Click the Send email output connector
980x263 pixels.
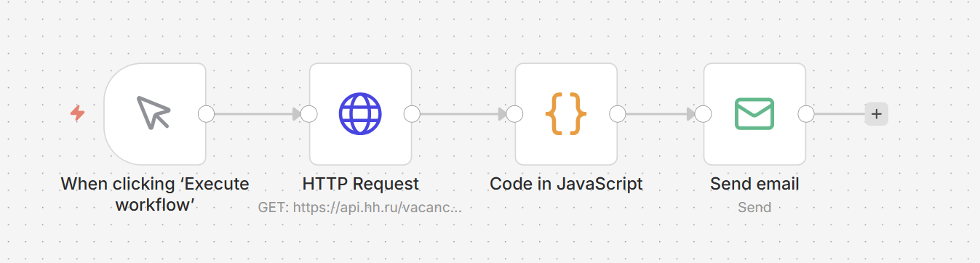(x=806, y=114)
